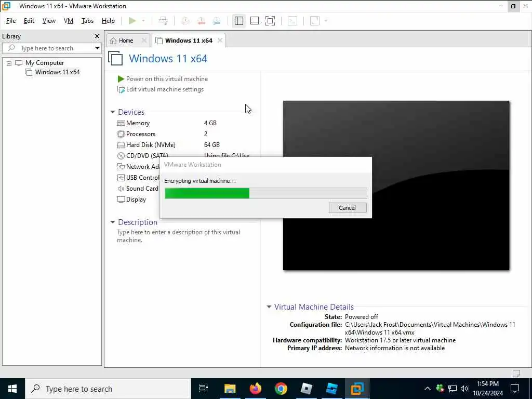Select the Windows 11 x64 tab
The width and height of the screenshot is (532, 399).
(188, 41)
